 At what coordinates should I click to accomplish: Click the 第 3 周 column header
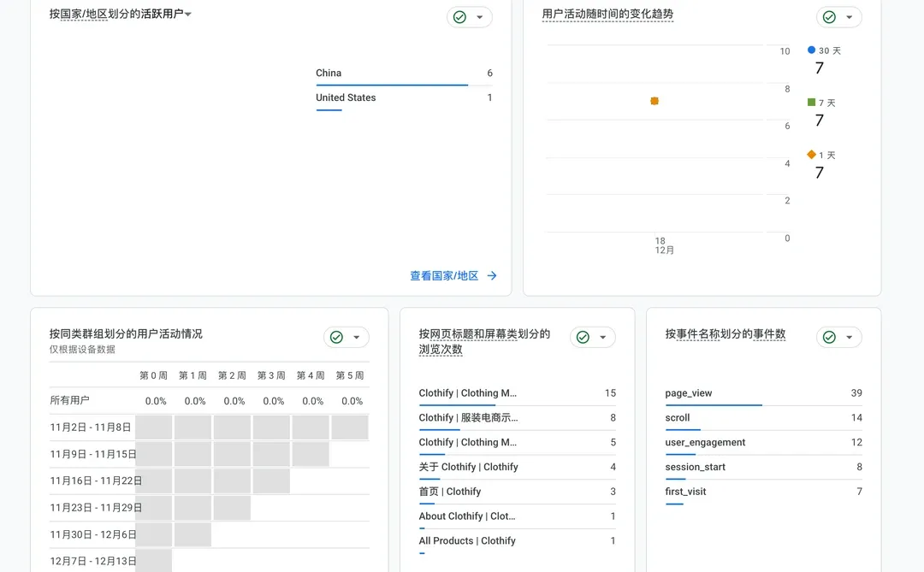(271, 376)
